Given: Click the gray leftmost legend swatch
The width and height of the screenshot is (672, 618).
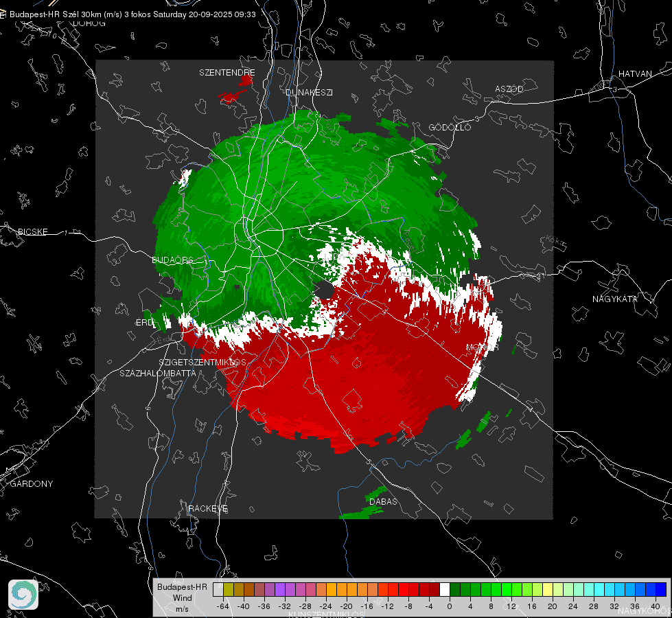Looking at the screenshot, I should tap(218, 589).
